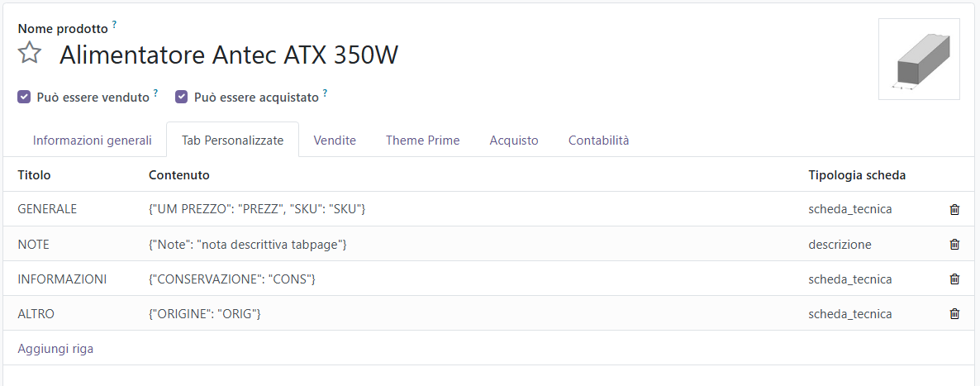Open the Informazioni generali tab

(92, 141)
